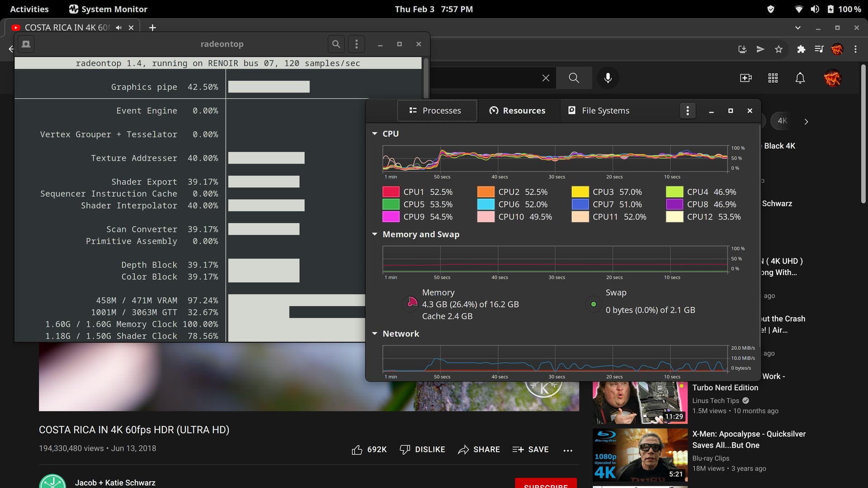868x488 pixels.
Task: Switch to the Processes tab
Action: (436, 111)
